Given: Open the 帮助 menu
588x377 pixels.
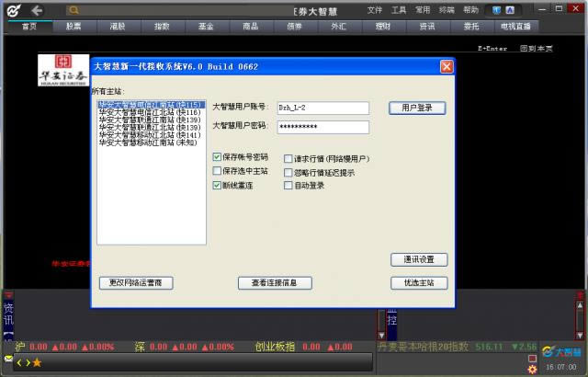Looking at the screenshot, I should (x=470, y=10).
